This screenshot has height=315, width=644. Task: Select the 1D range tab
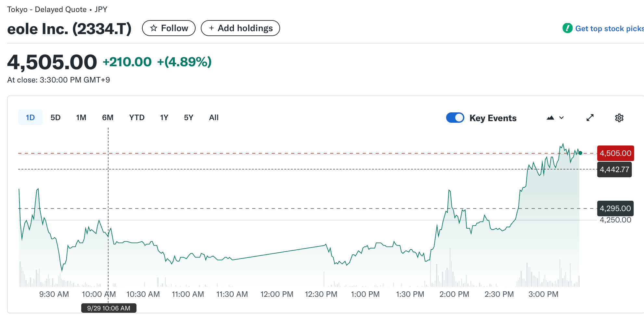click(30, 118)
